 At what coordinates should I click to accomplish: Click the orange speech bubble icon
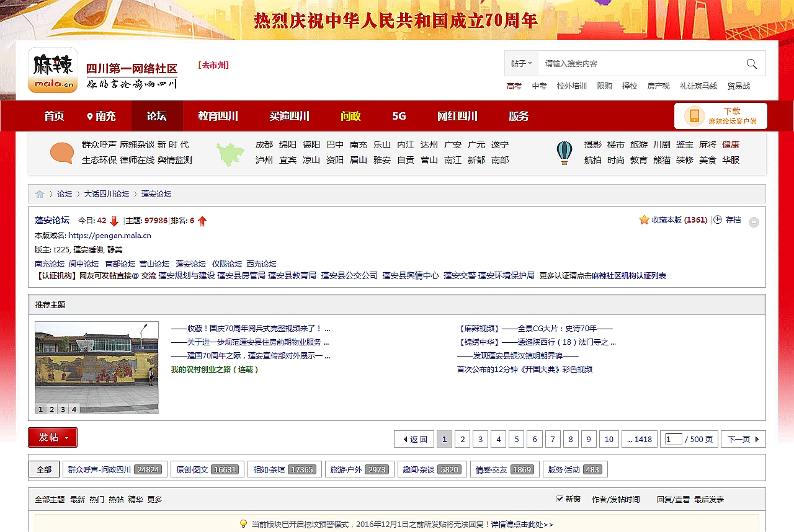pyautogui.click(x=62, y=153)
